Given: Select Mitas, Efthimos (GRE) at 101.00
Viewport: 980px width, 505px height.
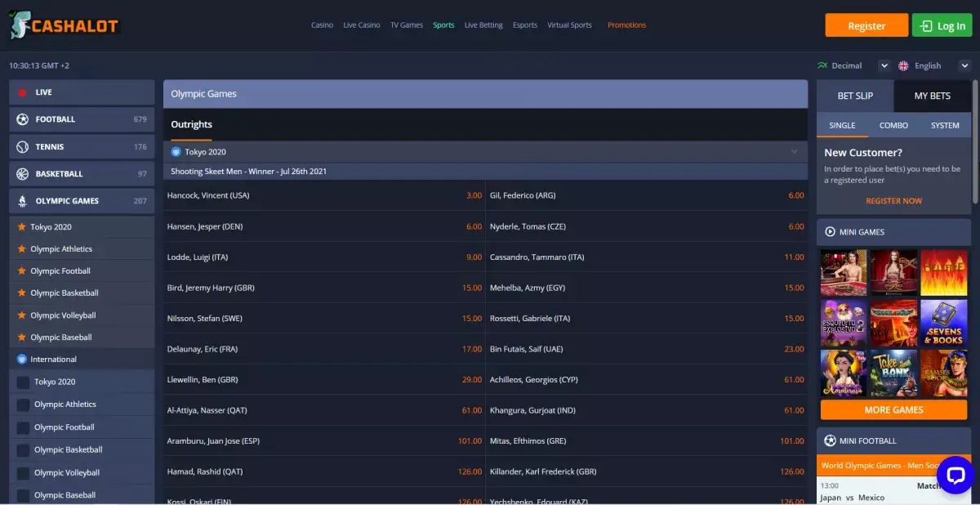Looking at the screenshot, I should (x=647, y=441).
